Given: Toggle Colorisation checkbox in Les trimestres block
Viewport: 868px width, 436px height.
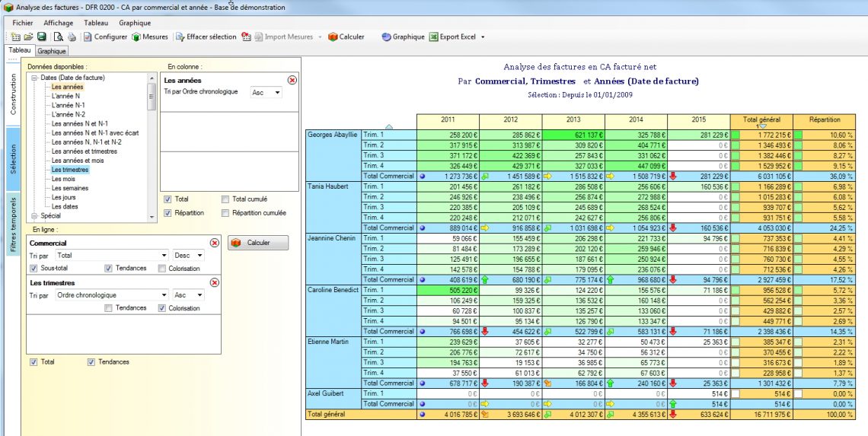Looking at the screenshot, I should click(161, 308).
